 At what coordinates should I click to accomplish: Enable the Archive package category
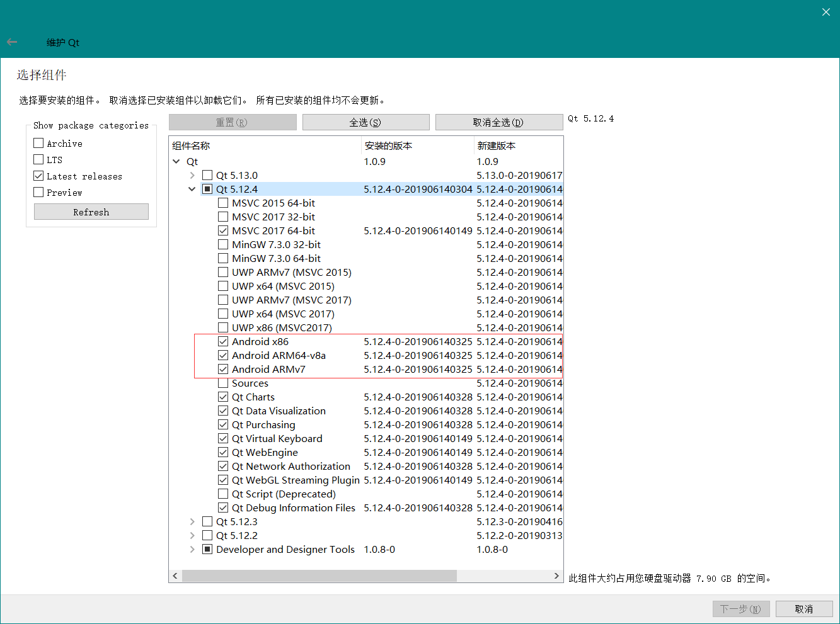38,143
